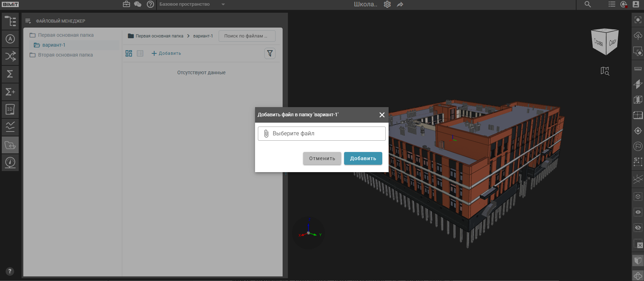The image size is (644, 281).
Task: Activate the section plane tool
Action: click(638, 84)
